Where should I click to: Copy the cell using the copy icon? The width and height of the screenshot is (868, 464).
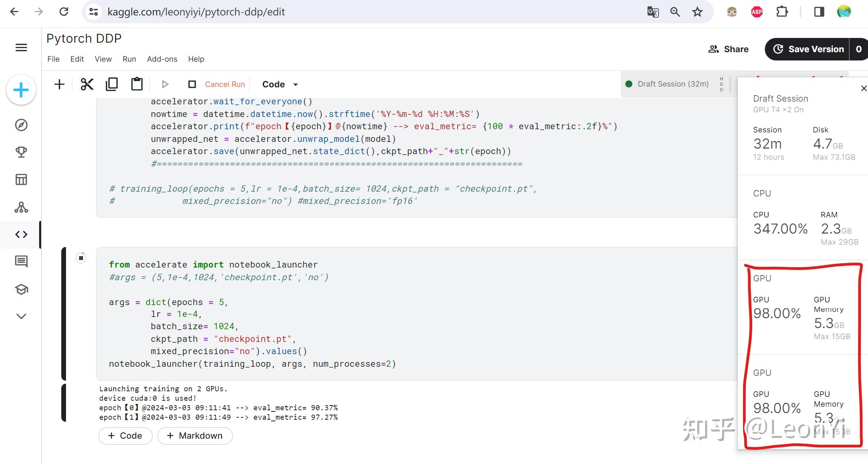pos(112,84)
